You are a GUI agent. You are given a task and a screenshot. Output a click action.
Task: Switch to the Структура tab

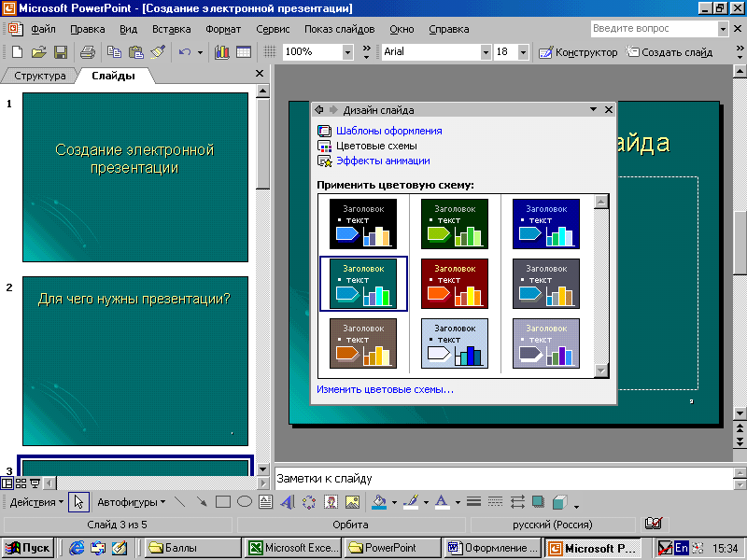(39, 76)
